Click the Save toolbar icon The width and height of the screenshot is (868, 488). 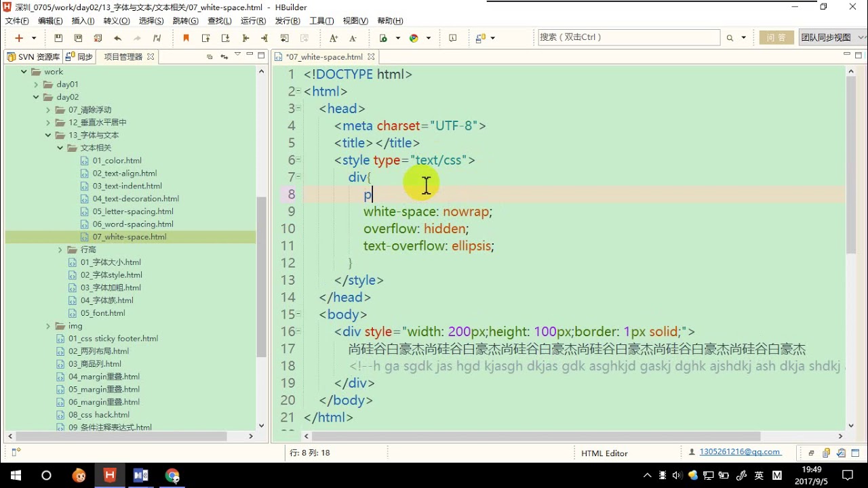(58, 38)
